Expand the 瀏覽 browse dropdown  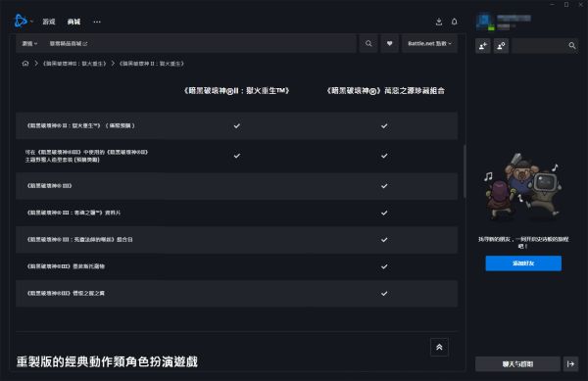click(29, 43)
